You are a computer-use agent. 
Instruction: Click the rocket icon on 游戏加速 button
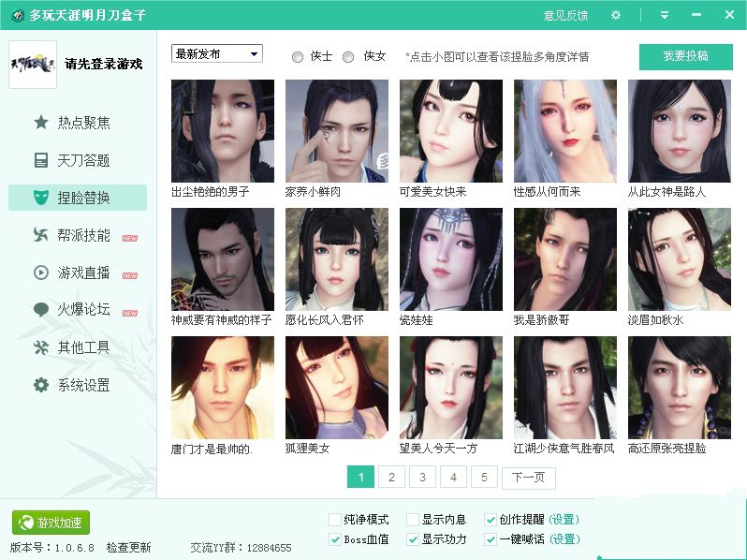tap(25, 523)
